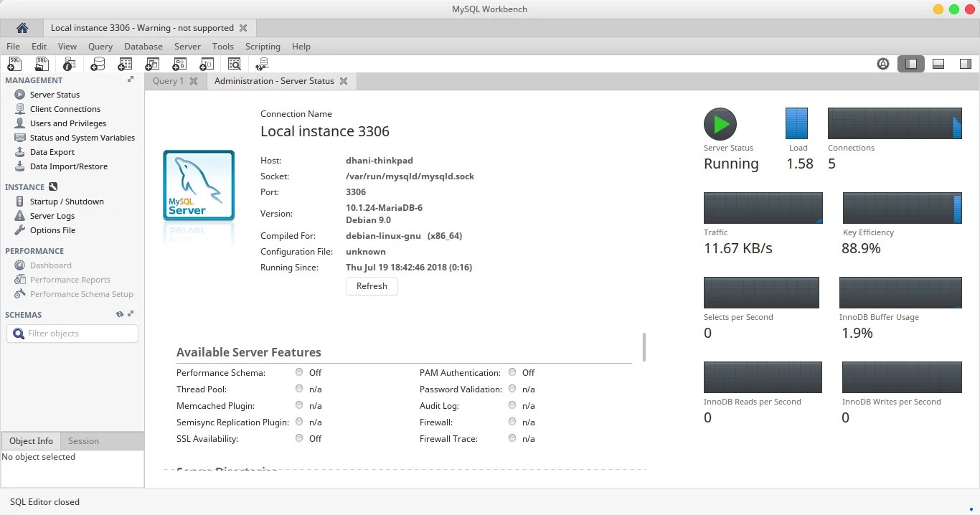Screen dimensions: 980x515
Task: Open Users and Privileges
Action: [68, 123]
